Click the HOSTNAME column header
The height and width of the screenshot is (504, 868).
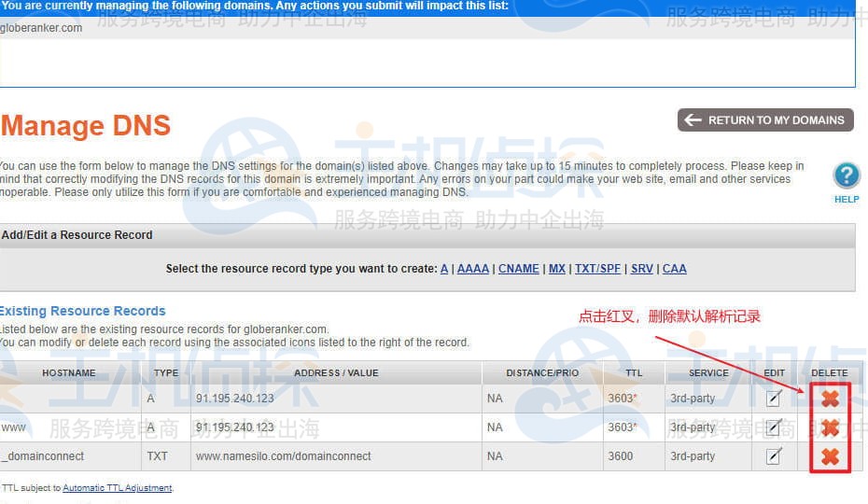click(x=69, y=372)
